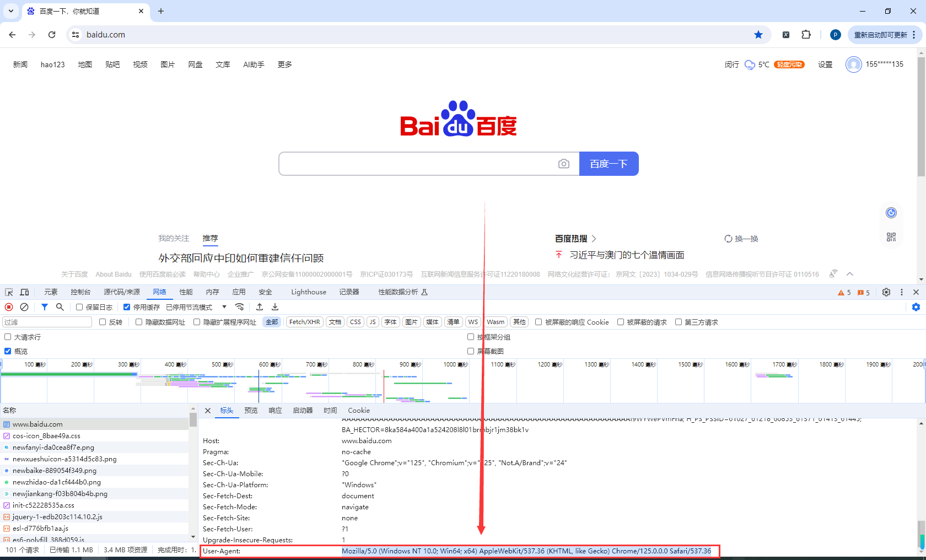
Task: Go back using the browser back arrow
Action: point(12,35)
